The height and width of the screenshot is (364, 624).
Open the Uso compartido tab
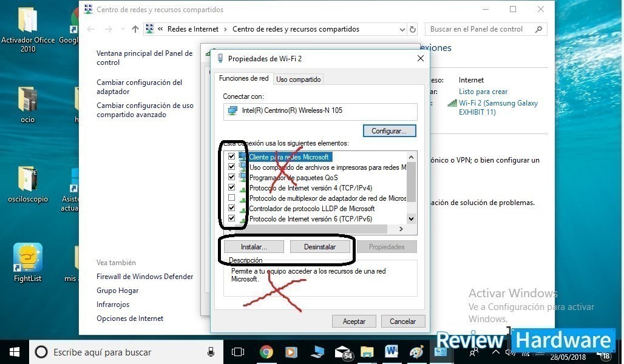tap(299, 79)
